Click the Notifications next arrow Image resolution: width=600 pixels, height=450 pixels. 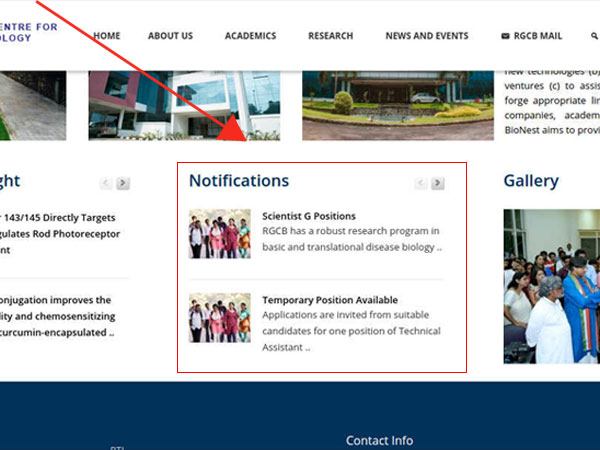pyautogui.click(x=438, y=183)
